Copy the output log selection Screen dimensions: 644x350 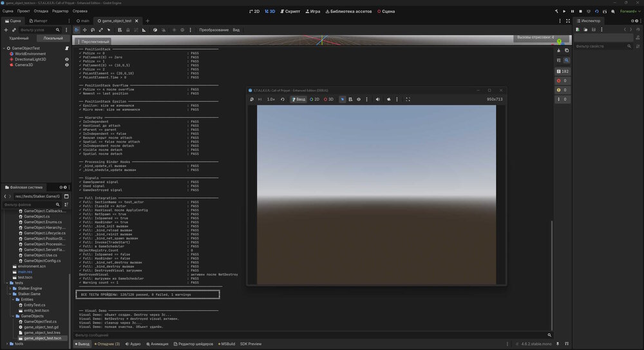pyautogui.click(x=566, y=50)
